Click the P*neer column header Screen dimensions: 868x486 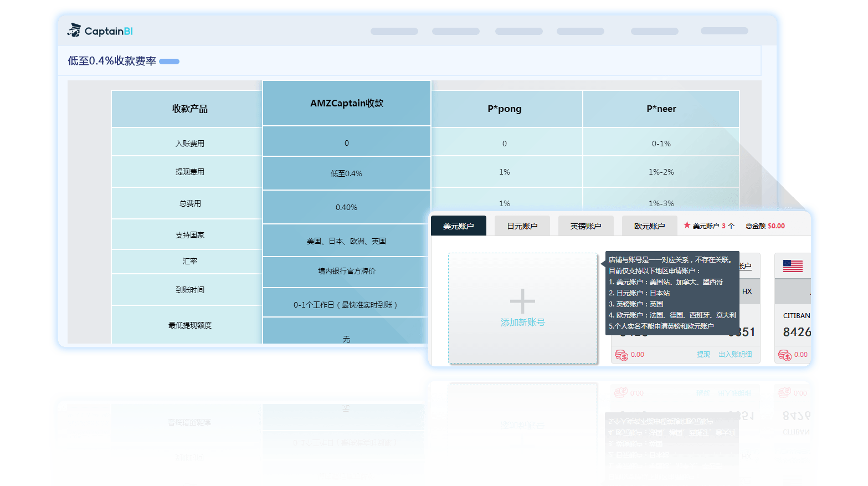coord(661,109)
